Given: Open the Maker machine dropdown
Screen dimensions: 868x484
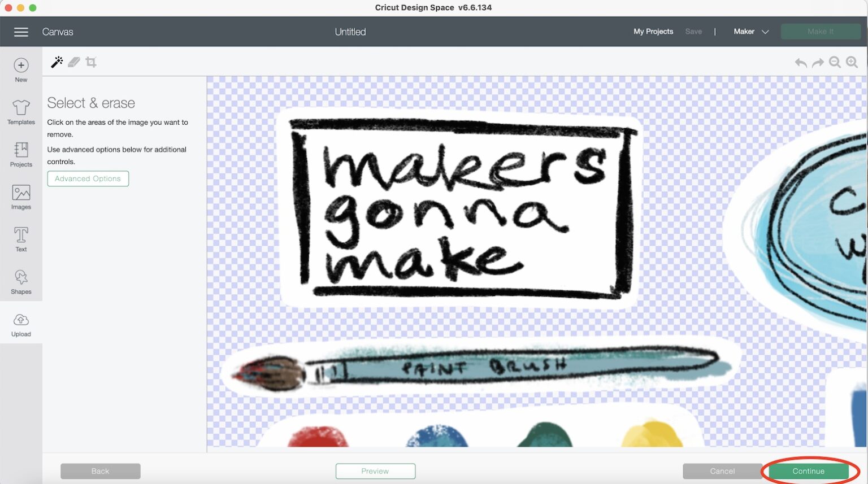Looking at the screenshot, I should 751,32.
